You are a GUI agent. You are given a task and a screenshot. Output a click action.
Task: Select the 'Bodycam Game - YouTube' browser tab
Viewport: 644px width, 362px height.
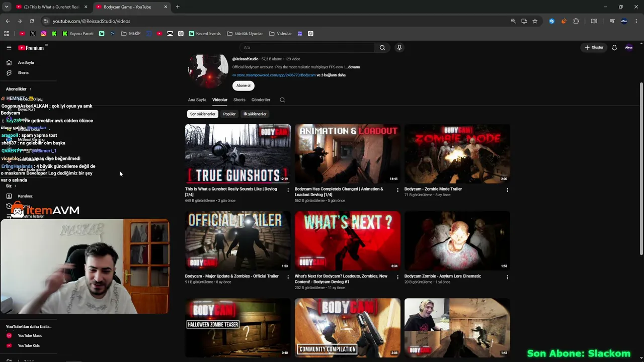(x=132, y=7)
